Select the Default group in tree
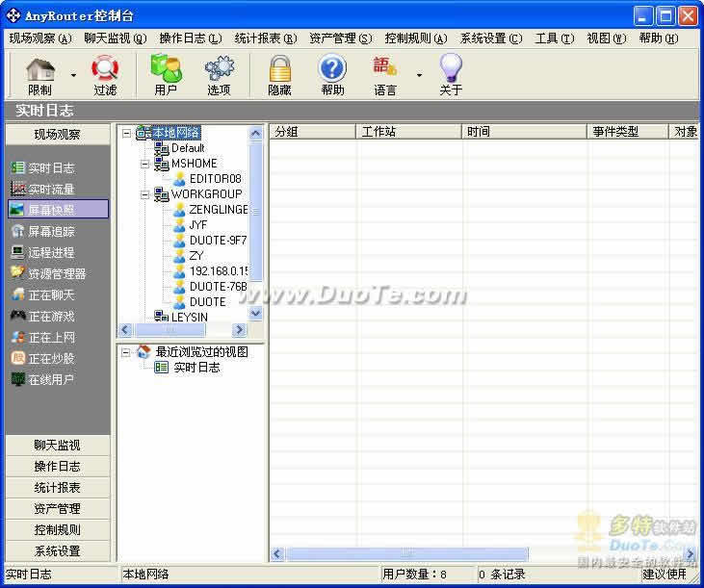 coord(188,148)
